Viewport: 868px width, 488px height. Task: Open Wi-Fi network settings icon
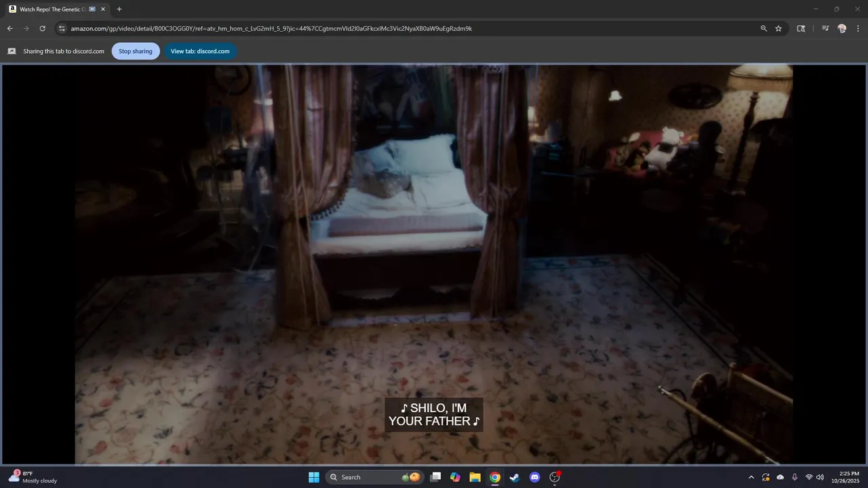click(809, 477)
